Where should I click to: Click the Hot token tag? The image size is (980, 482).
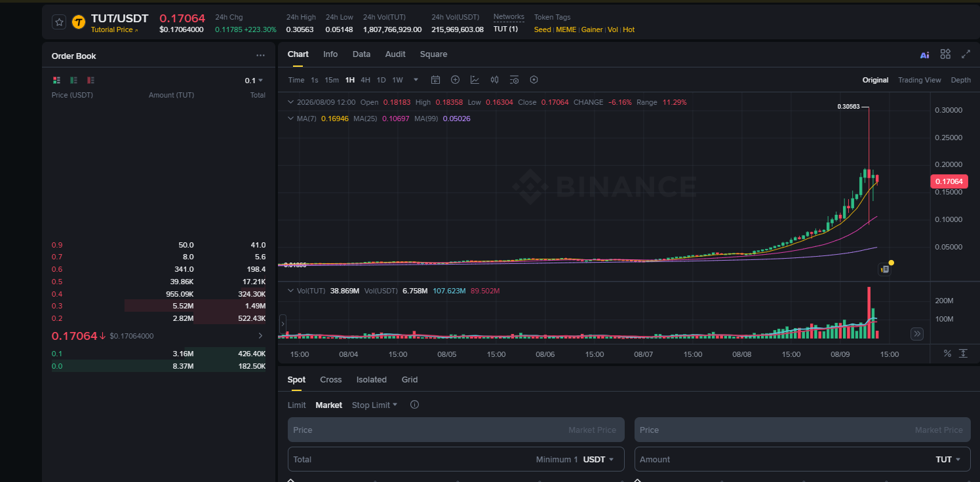[629, 29]
